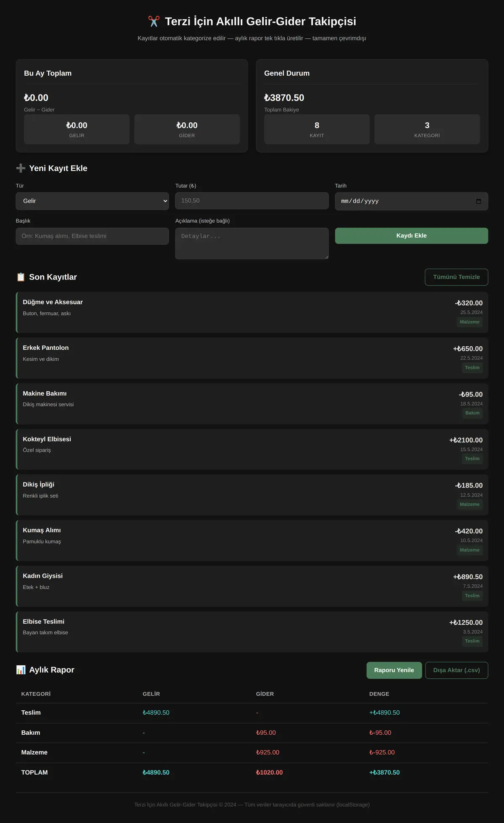Image resolution: width=504 pixels, height=823 pixels.
Task: Click the KATEGORİ count card showing 3
Action: [x=427, y=129]
